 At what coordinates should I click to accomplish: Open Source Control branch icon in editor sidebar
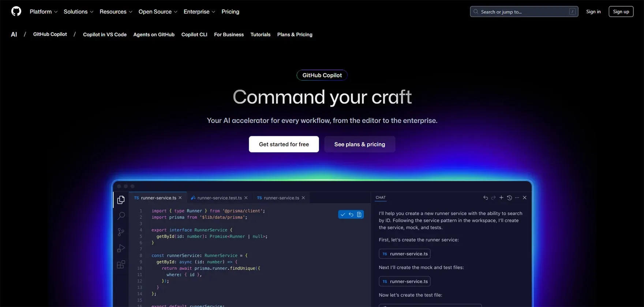point(121,232)
